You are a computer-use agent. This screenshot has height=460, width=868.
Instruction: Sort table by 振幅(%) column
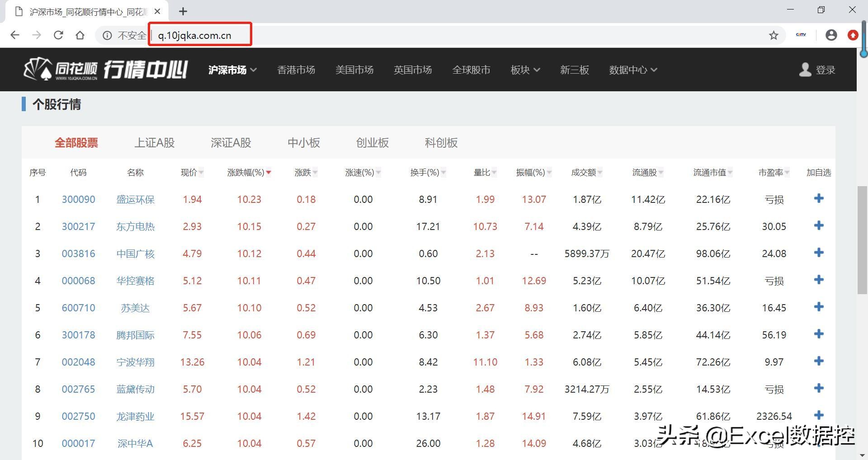click(534, 172)
